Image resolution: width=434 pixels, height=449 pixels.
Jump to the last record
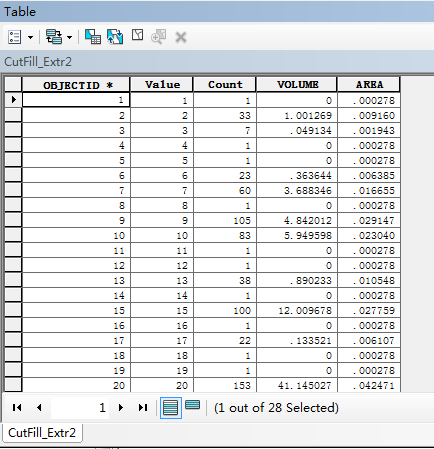pyautogui.click(x=143, y=407)
